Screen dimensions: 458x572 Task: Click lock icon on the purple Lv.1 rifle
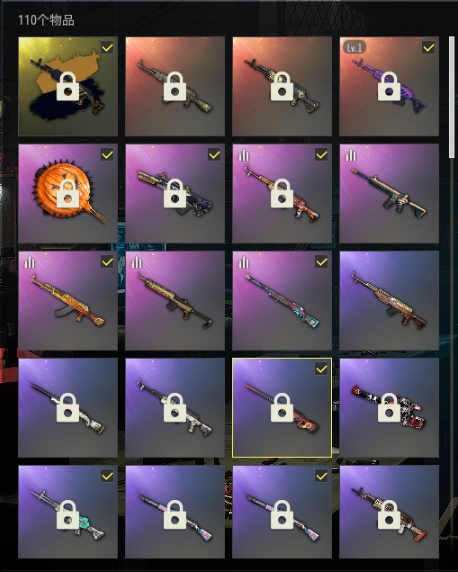point(389,86)
